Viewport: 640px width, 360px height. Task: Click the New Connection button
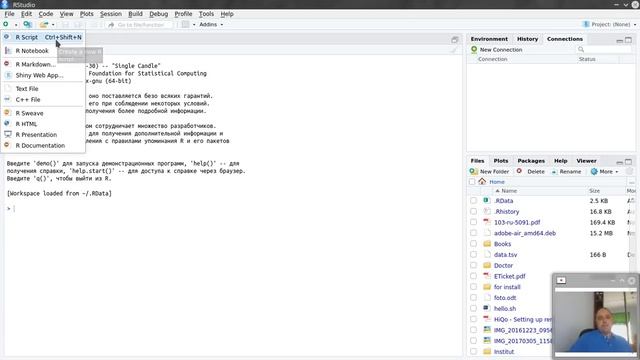click(x=496, y=49)
